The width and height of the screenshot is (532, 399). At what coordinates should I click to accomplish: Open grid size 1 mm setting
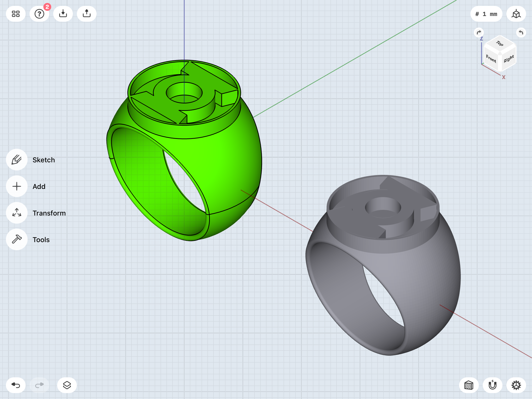click(x=486, y=14)
